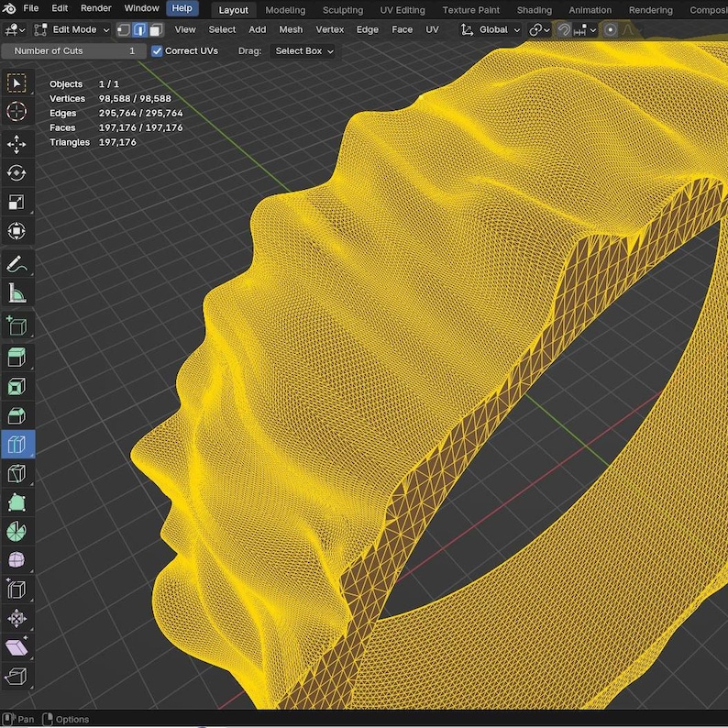Screen dimensions: 728x728
Task: Switch to the Animation workspace tab
Action: point(590,10)
